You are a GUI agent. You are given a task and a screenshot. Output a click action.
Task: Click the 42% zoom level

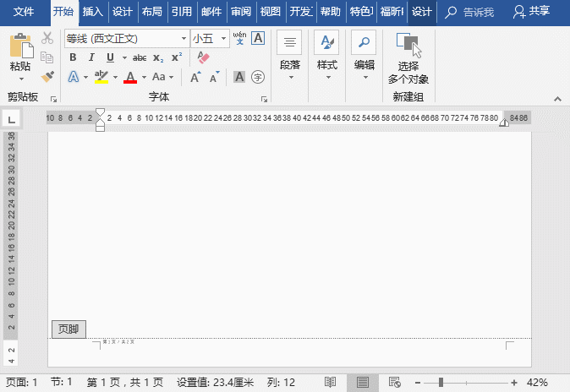coord(537,383)
